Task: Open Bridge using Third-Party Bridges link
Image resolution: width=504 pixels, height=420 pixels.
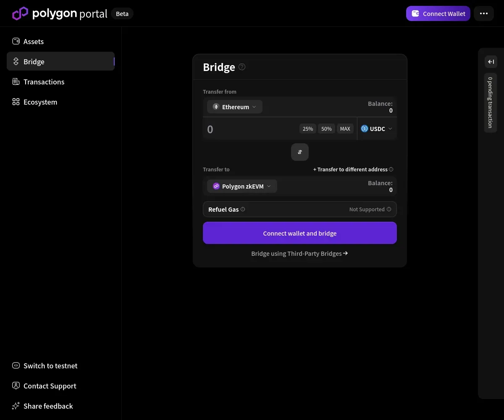Action: point(300,253)
